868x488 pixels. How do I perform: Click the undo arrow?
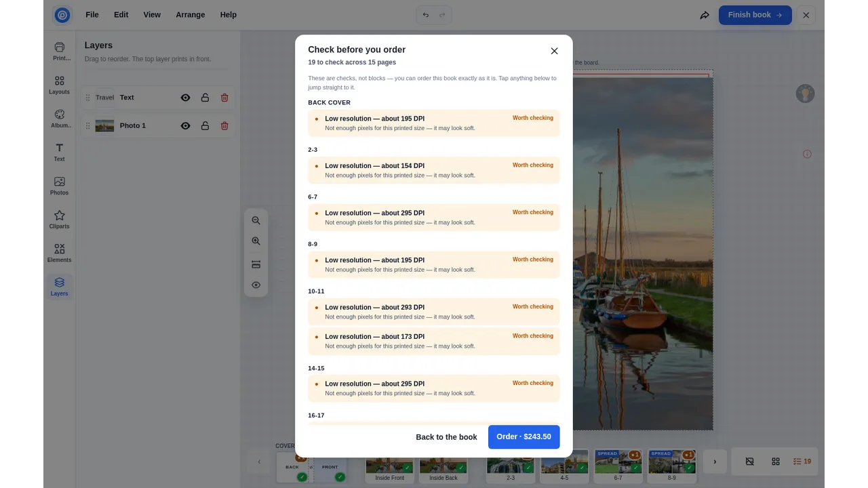coord(426,15)
